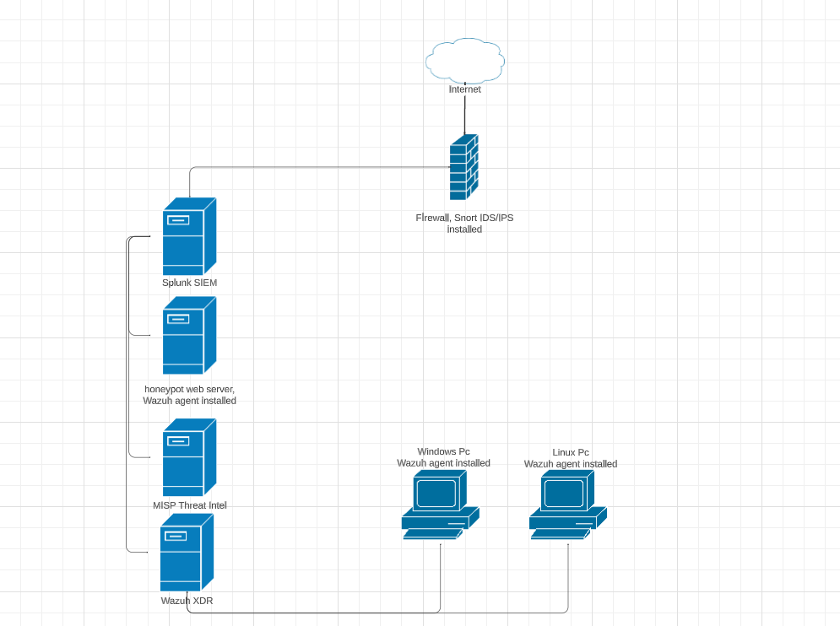This screenshot has height=626, width=840.
Task: Click the "Splunk SIEM" label
Action: click(x=190, y=283)
